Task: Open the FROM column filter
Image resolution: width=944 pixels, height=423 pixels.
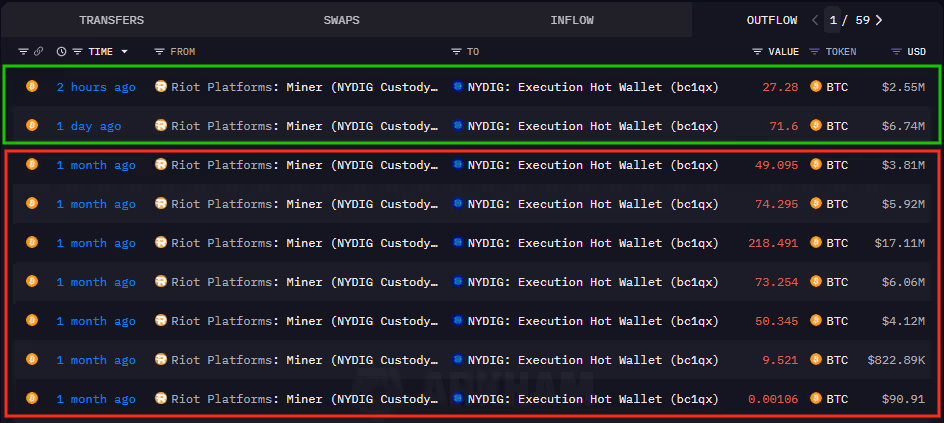Action: 160,52
